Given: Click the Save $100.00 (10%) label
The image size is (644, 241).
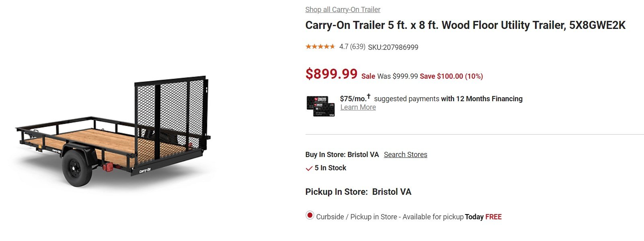Looking at the screenshot, I should click(451, 76).
